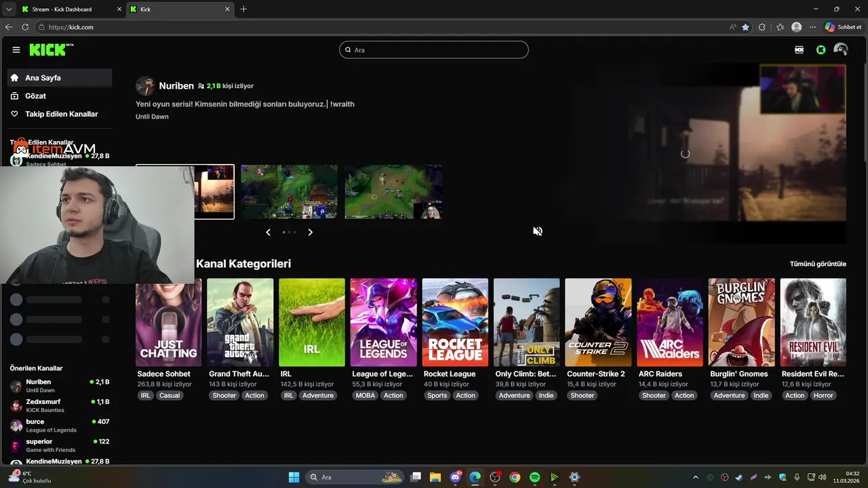Open Rocket League category card
The image size is (868, 488).
455,323
